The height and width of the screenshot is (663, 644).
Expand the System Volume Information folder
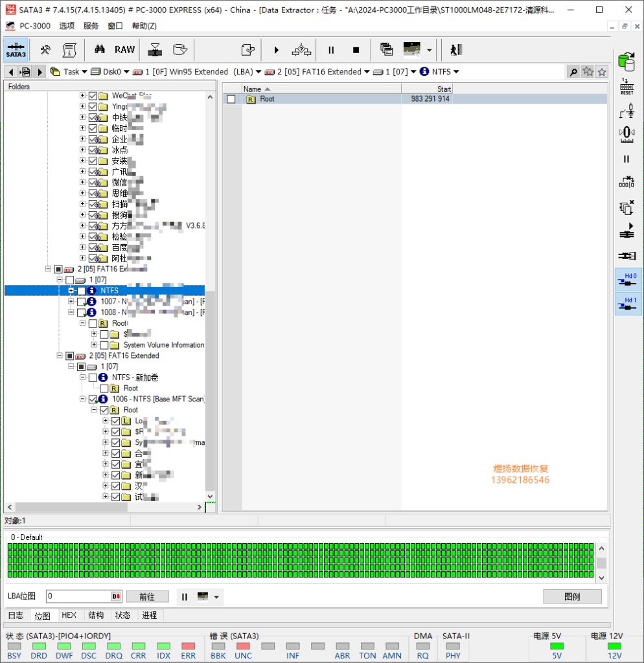(94, 345)
